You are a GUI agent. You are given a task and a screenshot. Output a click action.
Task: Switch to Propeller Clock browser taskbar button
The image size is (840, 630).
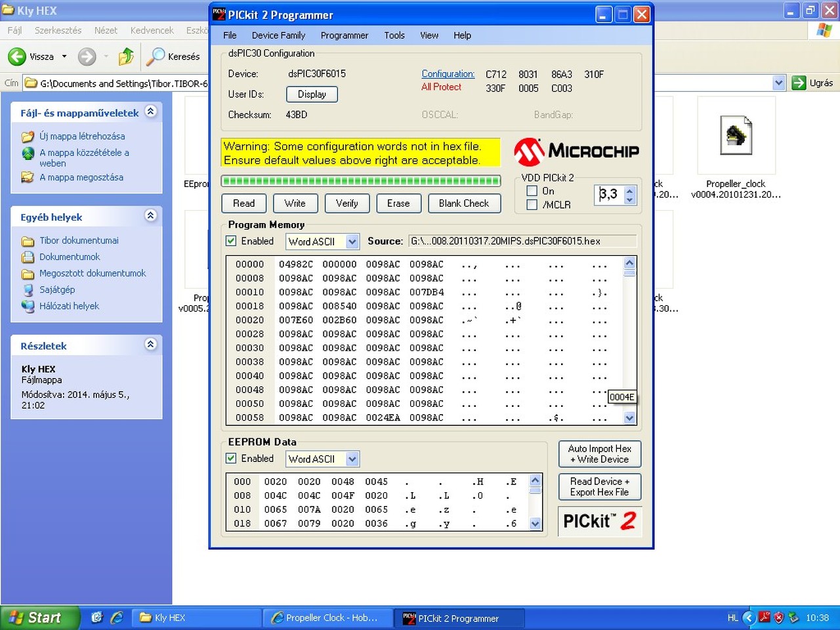(x=328, y=618)
